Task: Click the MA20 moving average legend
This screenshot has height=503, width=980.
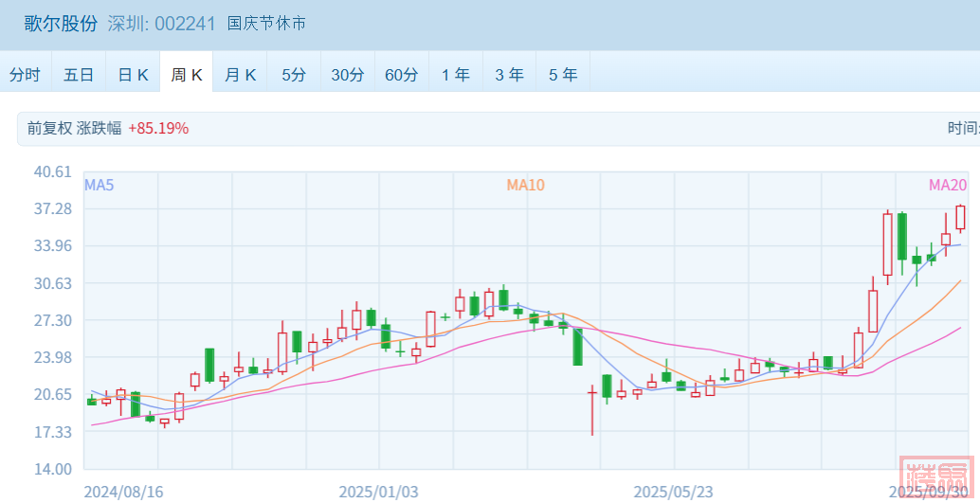Action: 947,186
